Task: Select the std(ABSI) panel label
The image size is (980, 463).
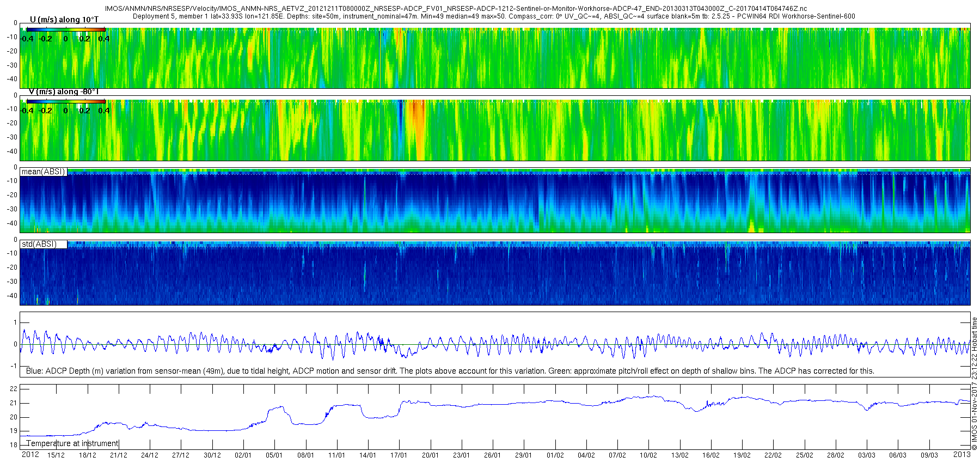Action: point(39,244)
